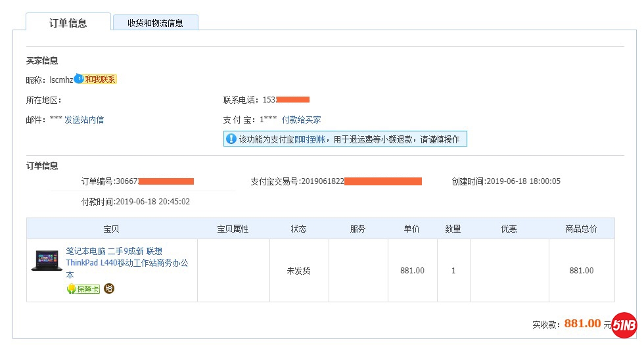Click the blue info icon in the notice box
This screenshot has height=345, width=644.
pos(231,139)
